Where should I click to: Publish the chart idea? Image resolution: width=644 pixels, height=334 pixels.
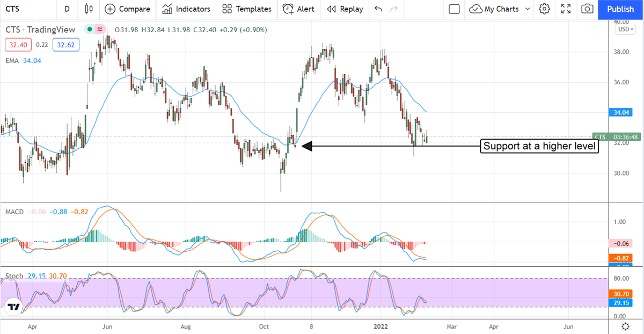pyautogui.click(x=620, y=9)
